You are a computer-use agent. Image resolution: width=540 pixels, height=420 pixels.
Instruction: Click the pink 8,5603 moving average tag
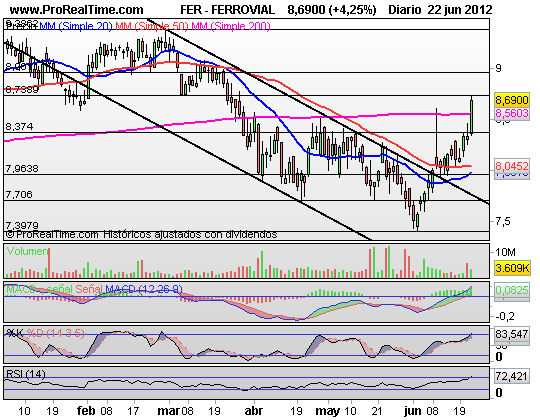pyautogui.click(x=512, y=113)
